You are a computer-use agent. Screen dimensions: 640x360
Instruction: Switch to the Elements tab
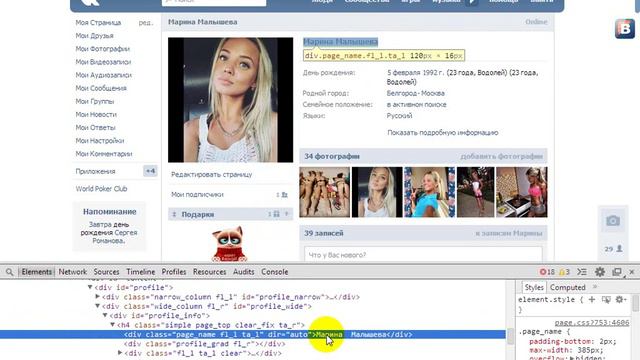coord(37,272)
